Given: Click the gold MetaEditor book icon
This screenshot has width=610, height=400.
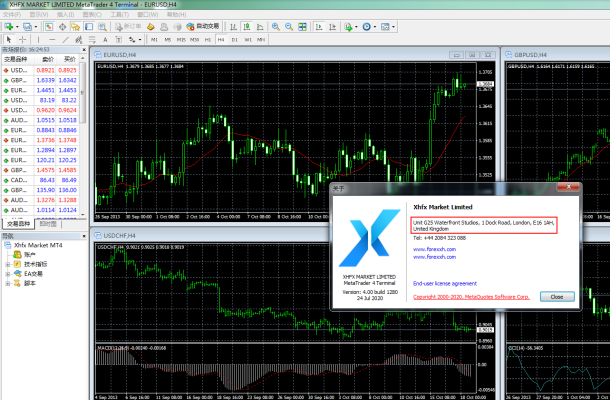Looking at the screenshot, I should coord(151,27).
